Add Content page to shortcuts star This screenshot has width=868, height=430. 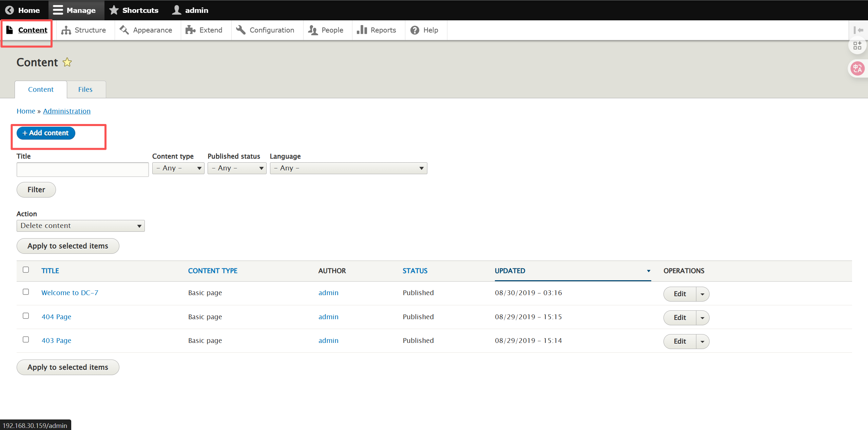click(67, 62)
